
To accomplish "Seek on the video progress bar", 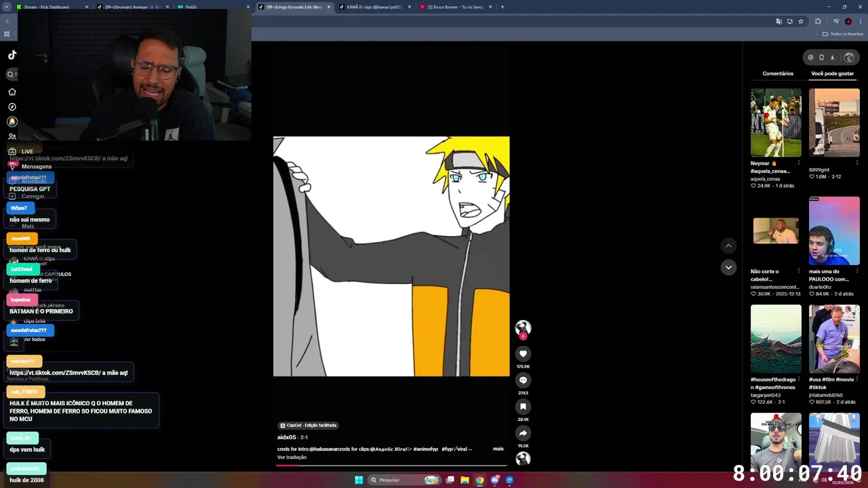I will click(391, 465).
